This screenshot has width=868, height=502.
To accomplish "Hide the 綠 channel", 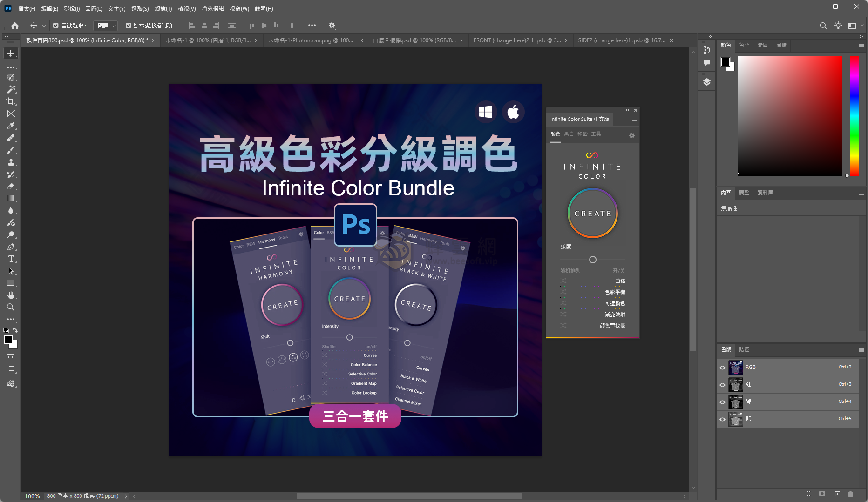I will [722, 402].
